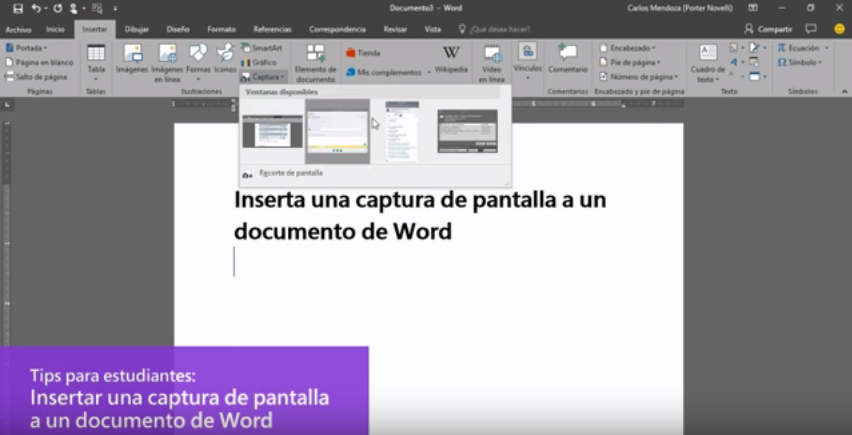The image size is (852, 435).
Task: Click the Iconos button in Ilustraciones
Action: (x=225, y=59)
